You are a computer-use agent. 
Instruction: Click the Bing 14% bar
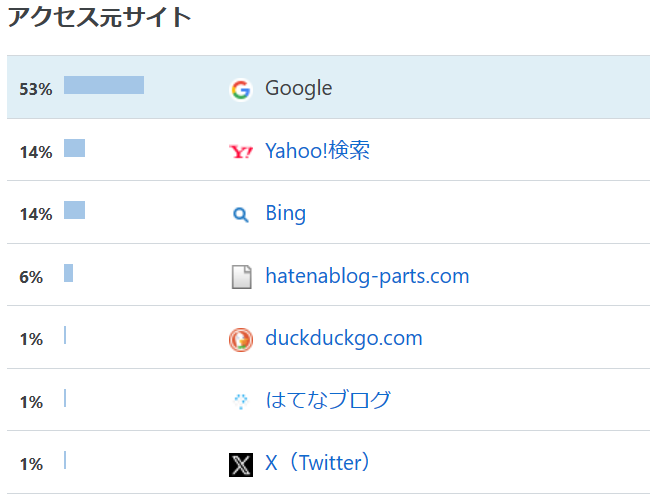coord(74,210)
